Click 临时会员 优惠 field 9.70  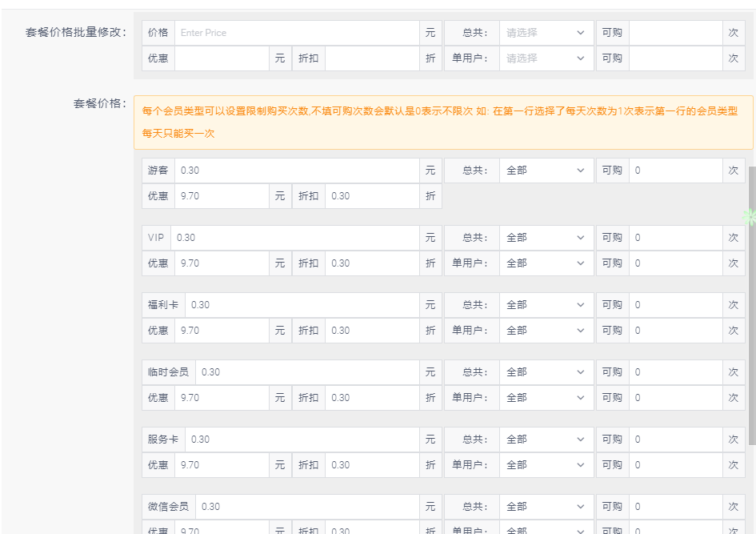click(222, 398)
